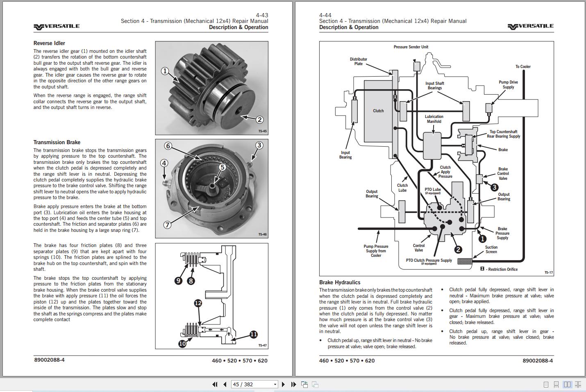Click the Brake Control Valve label

coord(503,174)
